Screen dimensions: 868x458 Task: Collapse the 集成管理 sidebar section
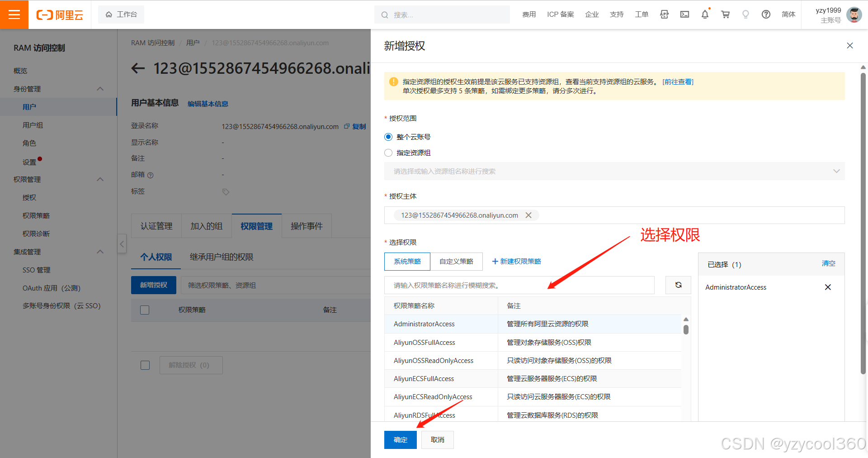[x=100, y=252]
